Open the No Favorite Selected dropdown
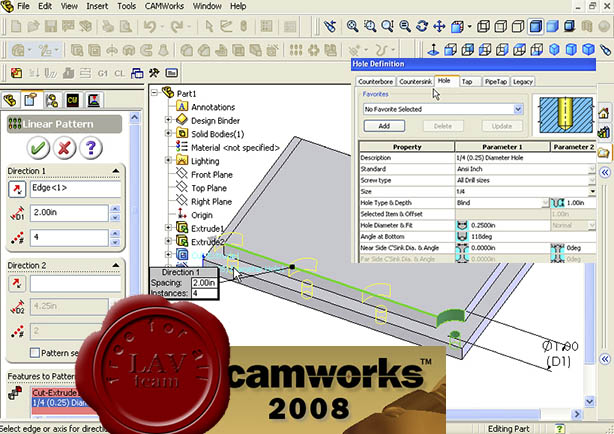 click(x=518, y=109)
